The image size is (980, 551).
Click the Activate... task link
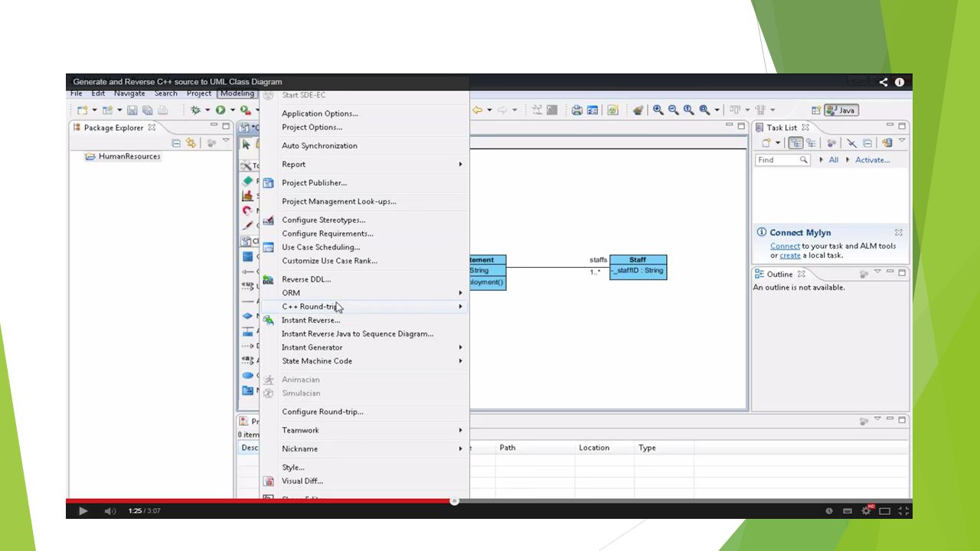[x=873, y=160]
